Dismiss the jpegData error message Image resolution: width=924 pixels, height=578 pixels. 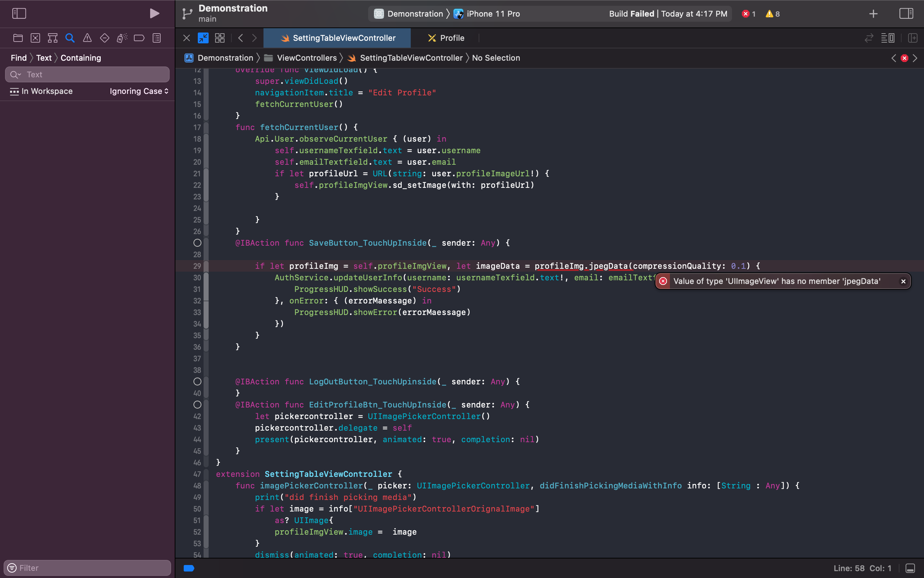click(x=903, y=281)
